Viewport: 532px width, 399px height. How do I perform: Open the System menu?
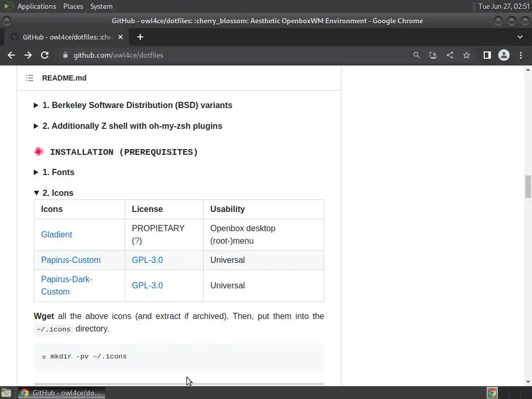tap(101, 6)
